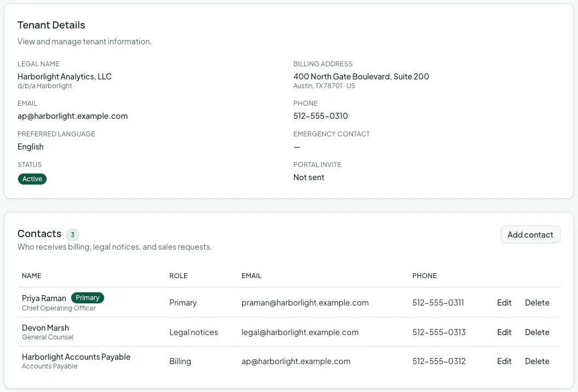The width and height of the screenshot is (578, 392).
Task: Click preferred language value 'English'
Action: coord(31,147)
